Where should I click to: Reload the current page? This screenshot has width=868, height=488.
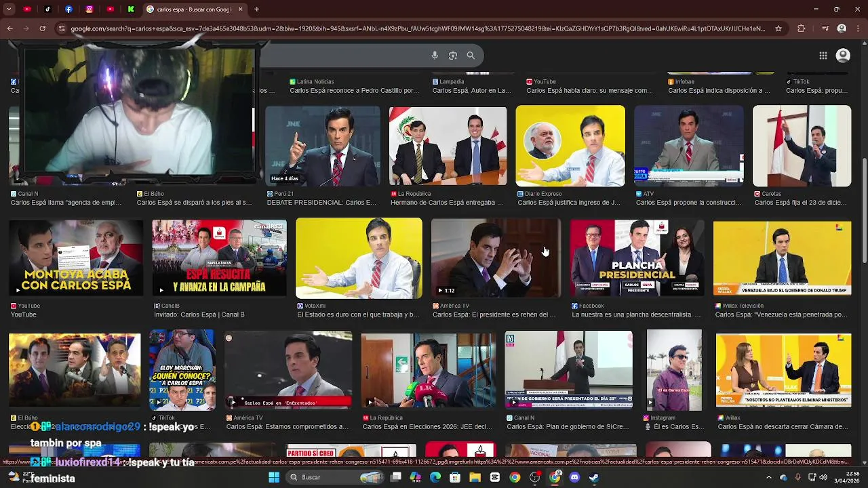(x=42, y=28)
